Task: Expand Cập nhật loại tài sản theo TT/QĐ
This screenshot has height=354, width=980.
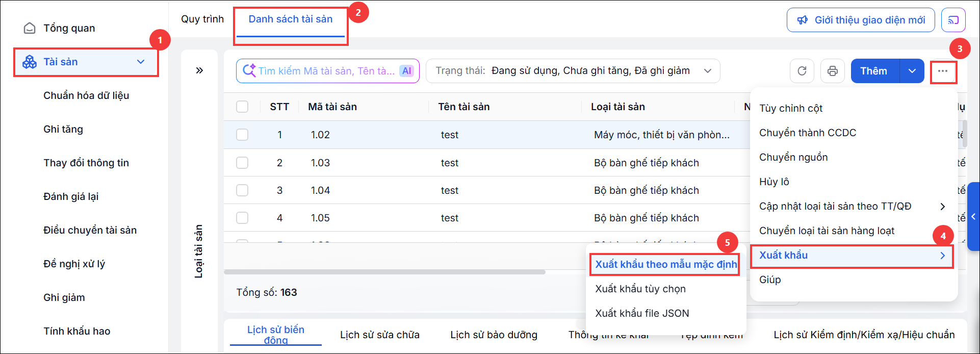Action: [x=854, y=206]
